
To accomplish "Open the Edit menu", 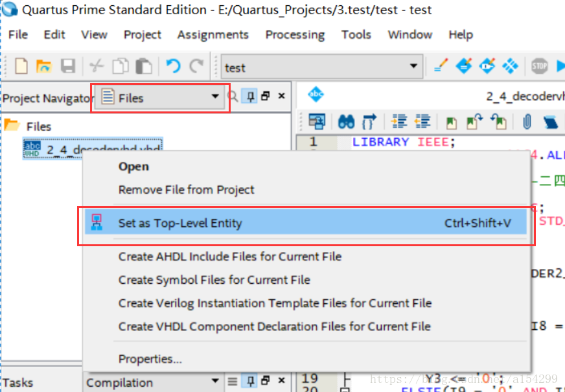I will coord(54,34).
